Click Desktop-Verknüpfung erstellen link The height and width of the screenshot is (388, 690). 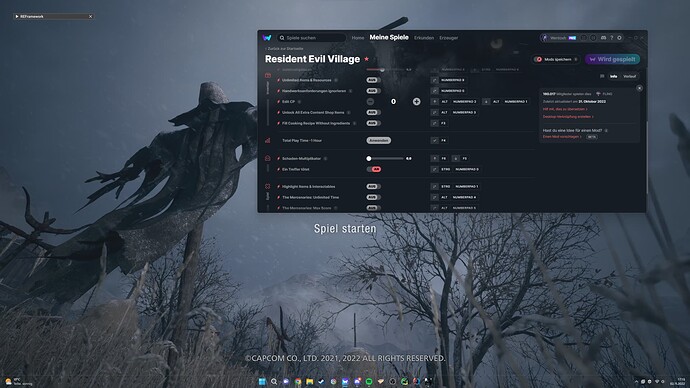pyautogui.click(x=568, y=117)
